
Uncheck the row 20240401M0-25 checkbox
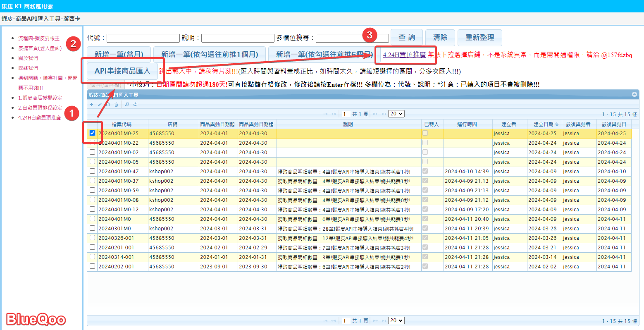click(x=93, y=133)
